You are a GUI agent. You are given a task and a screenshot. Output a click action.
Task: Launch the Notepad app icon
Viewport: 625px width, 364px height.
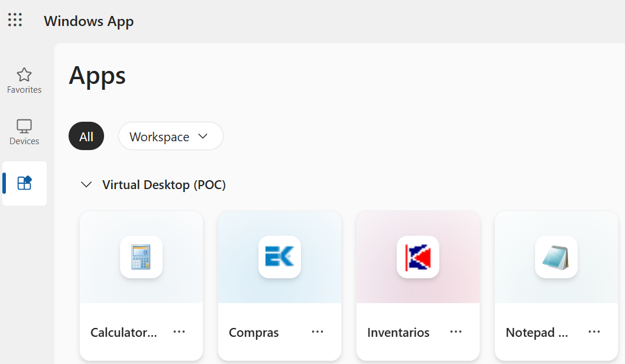pos(556,257)
